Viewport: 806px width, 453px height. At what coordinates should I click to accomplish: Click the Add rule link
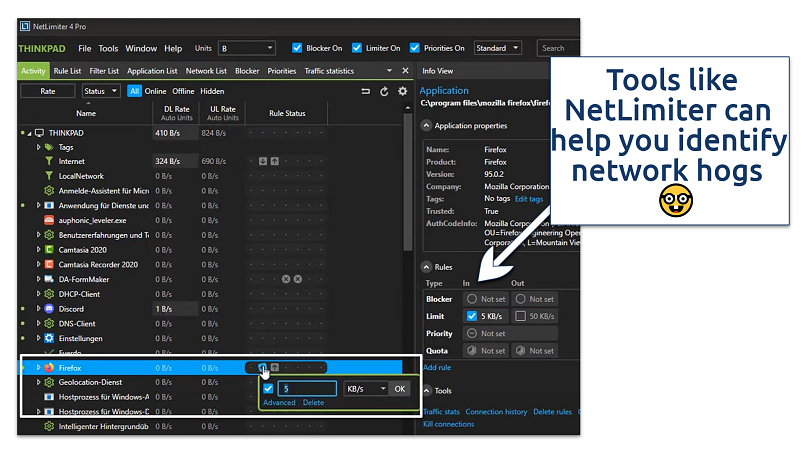[437, 367]
